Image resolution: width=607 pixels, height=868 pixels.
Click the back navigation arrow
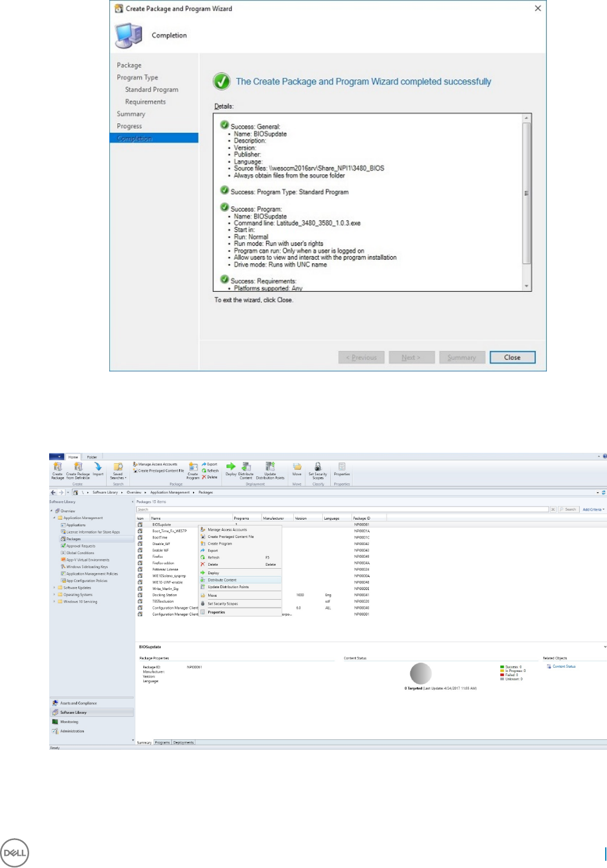pyautogui.click(x=53, y=492)
